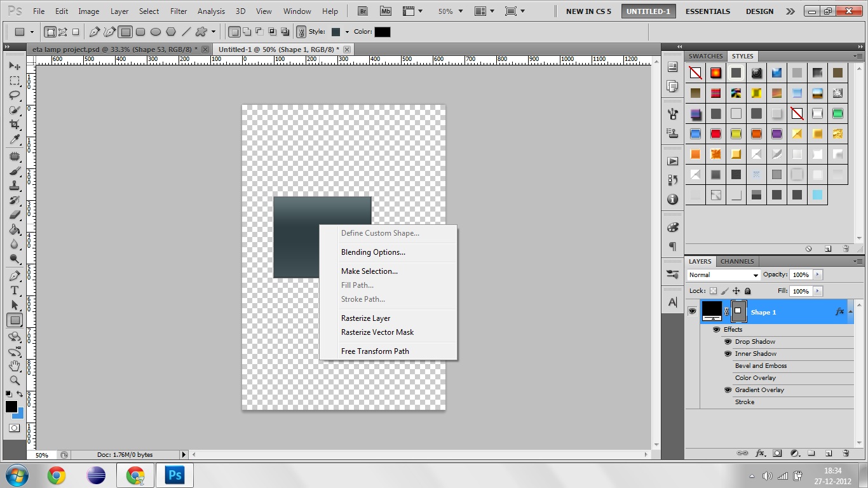This screenshot has height=488, width=868.
Task: Collapse the effects list on Shape 1
Action: pos(850,311)
